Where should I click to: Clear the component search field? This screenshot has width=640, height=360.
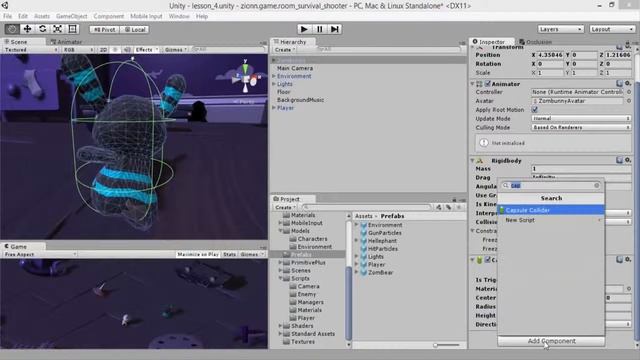pos(597,186)
